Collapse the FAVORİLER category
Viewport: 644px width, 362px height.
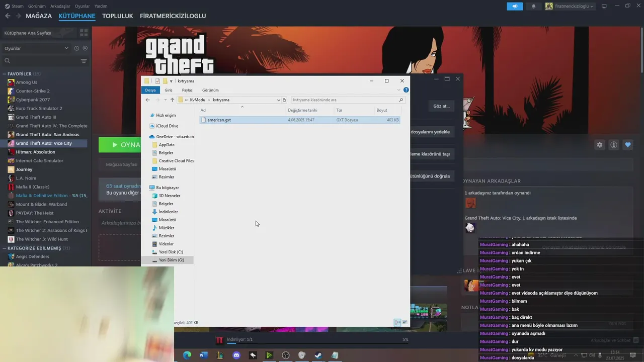point(5,74)
